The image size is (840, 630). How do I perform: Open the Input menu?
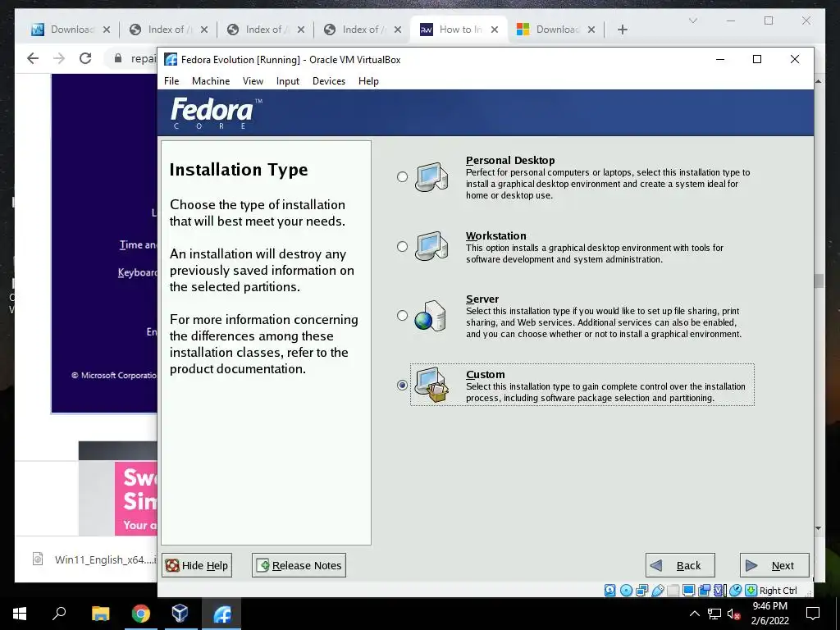tap(288, 81)
